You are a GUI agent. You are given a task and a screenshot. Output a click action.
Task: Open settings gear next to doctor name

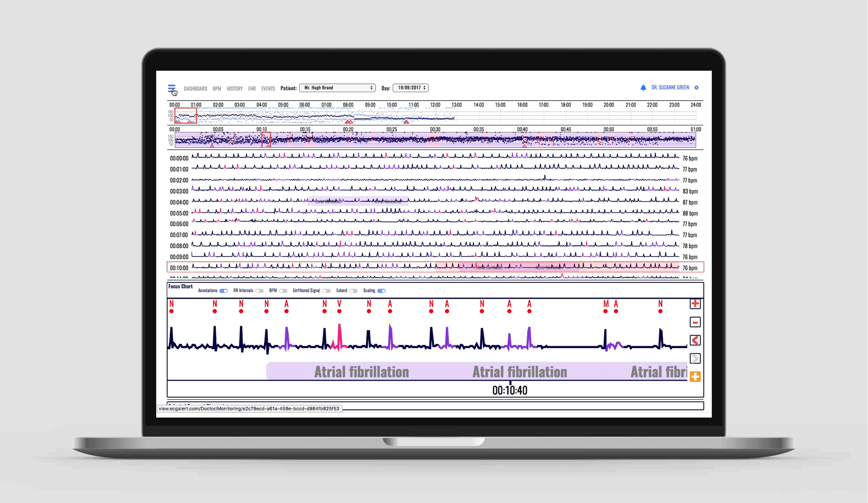[x=697, y=88]
